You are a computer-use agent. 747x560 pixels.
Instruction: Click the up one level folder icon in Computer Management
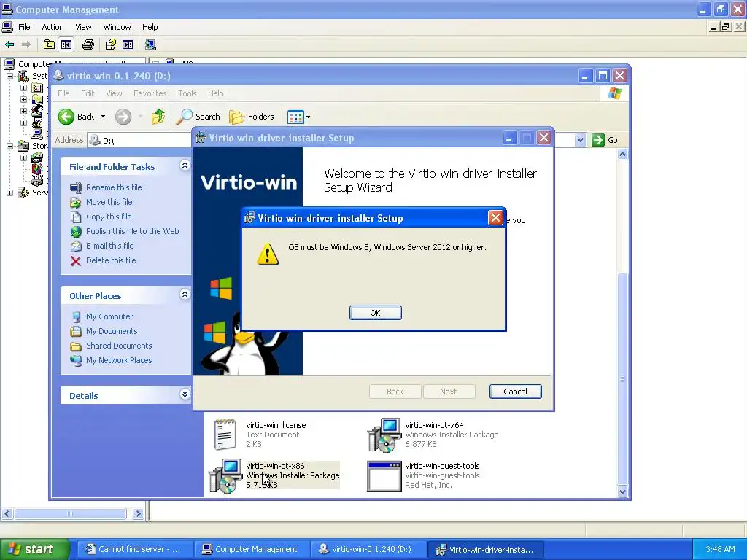click(x=49, y=44)
